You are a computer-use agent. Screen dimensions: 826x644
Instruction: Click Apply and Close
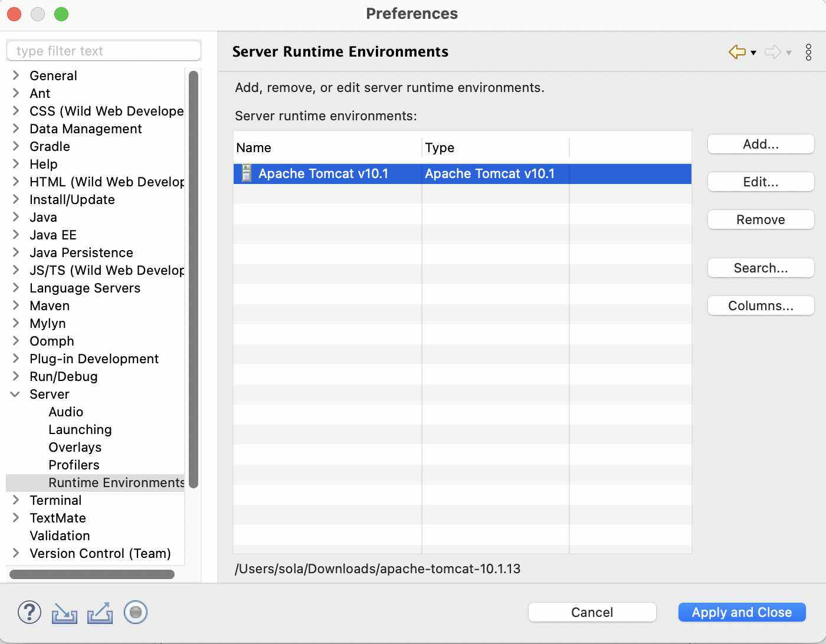tap(742, 612)
